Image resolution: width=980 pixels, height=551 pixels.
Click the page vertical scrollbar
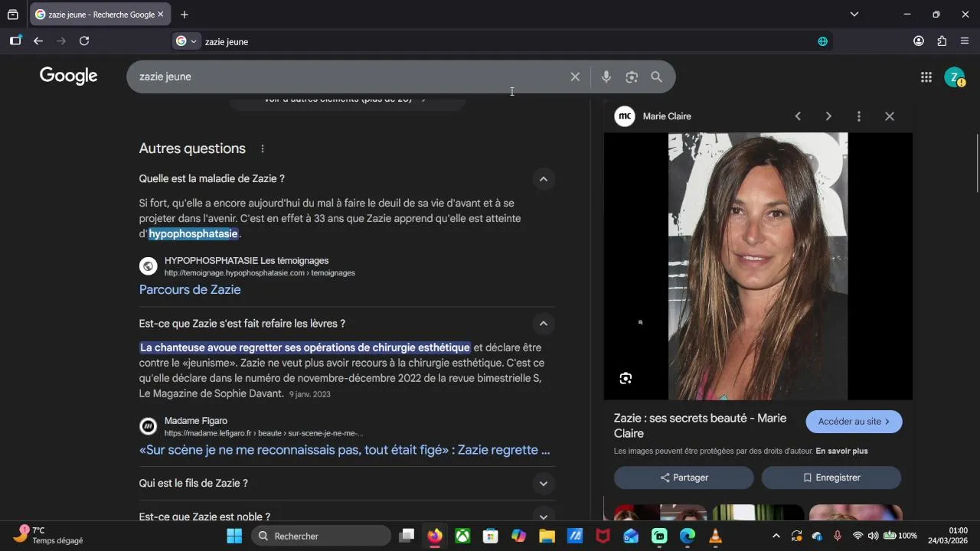(977, 164)
